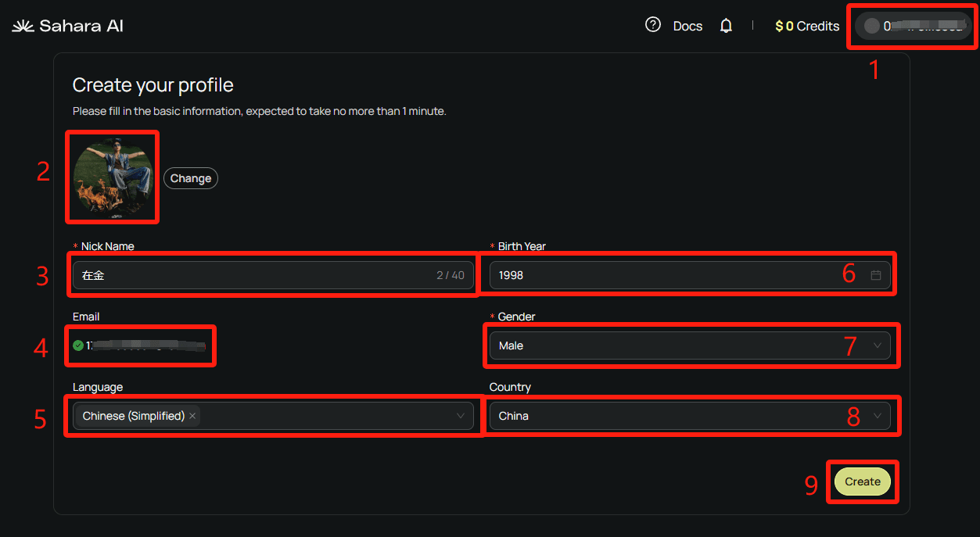Click the Sahara AI logo

tap(68, 26)
